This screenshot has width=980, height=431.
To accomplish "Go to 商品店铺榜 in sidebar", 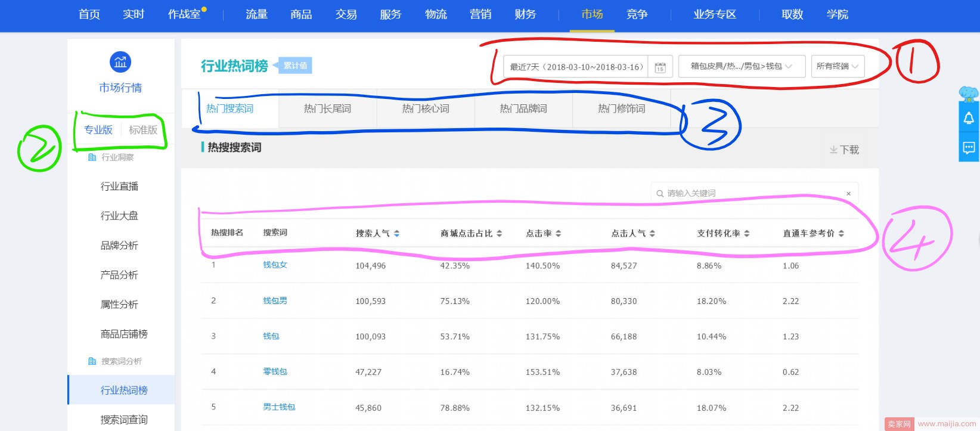I will (124, 334).
